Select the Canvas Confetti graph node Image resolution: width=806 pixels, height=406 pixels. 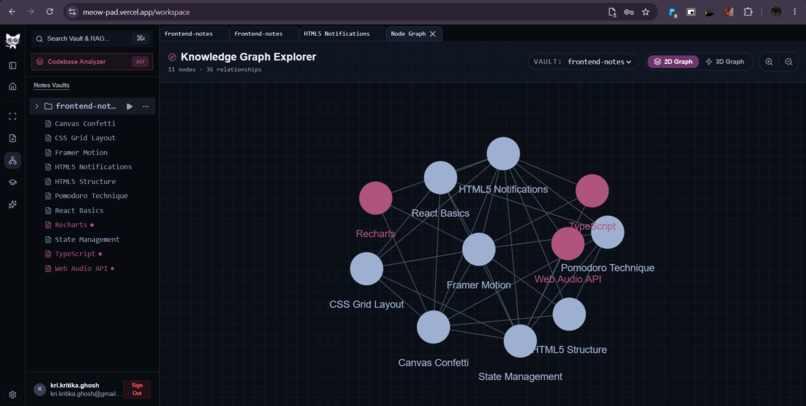tap(433, 327)
